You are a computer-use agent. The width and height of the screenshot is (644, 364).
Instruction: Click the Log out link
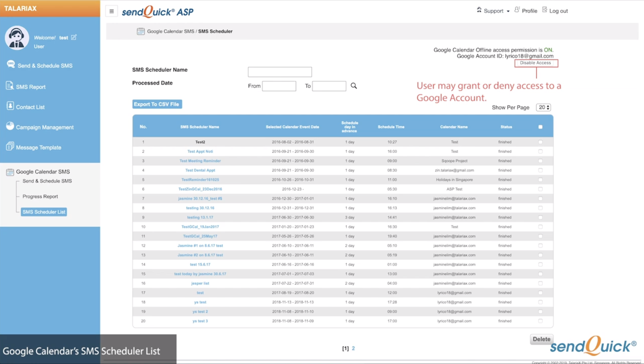coord(558,11)
